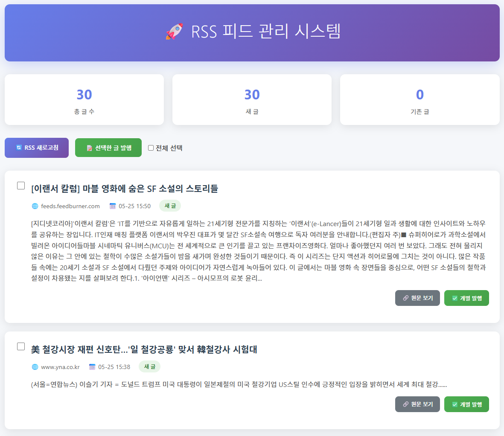Select the 철강시장 재편 article checkbox
This screenshot has height=436, width=504.
[21, 346]
